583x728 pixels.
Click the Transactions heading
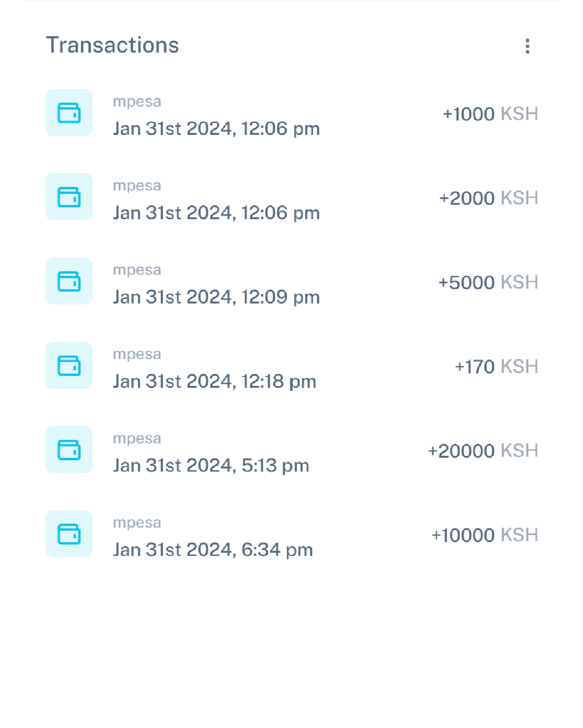[x=113, y=45]
